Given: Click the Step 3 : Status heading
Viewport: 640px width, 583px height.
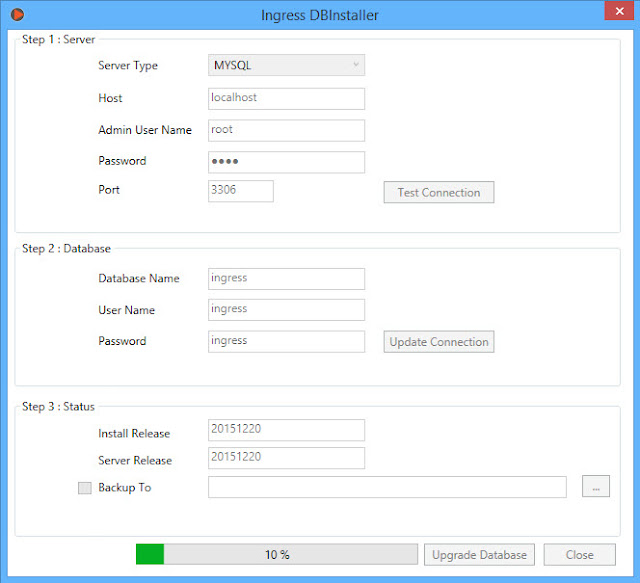Looking at the screenshot, I should 58,407.
